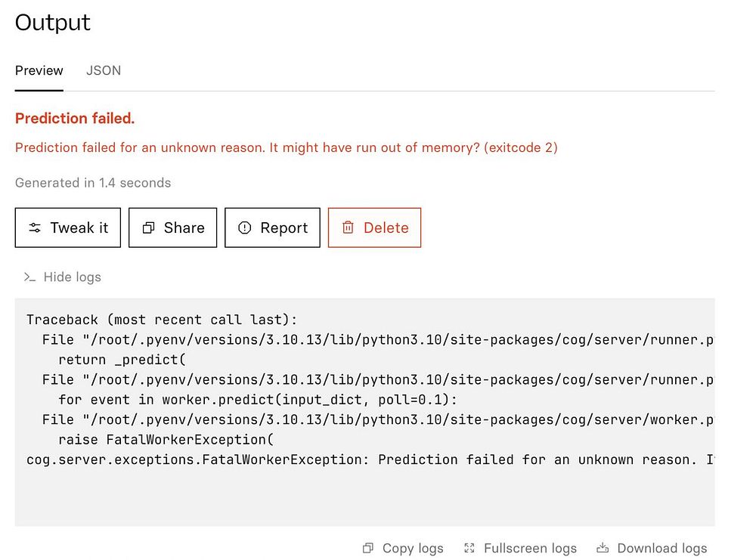Image resolution: width=756 pixels, height=560 pixels.
Task: Switch to the Preview tab
Action: [x=39, y=70]
